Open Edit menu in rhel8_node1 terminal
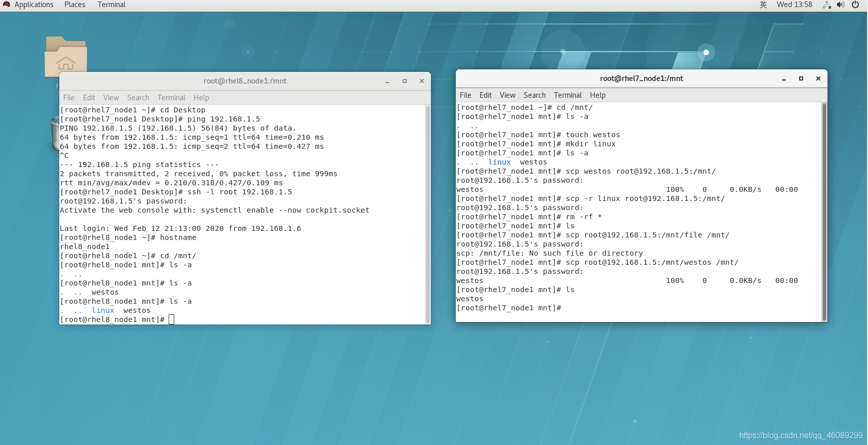Image resolution: width=868 pixels, height=445 pixels. [89, 98]
